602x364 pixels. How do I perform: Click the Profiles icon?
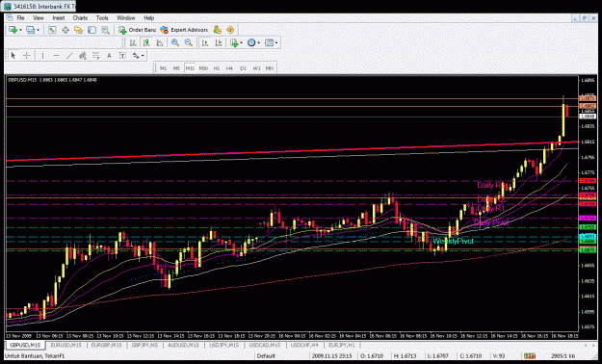pyautogui.click(x=30, y=30)
